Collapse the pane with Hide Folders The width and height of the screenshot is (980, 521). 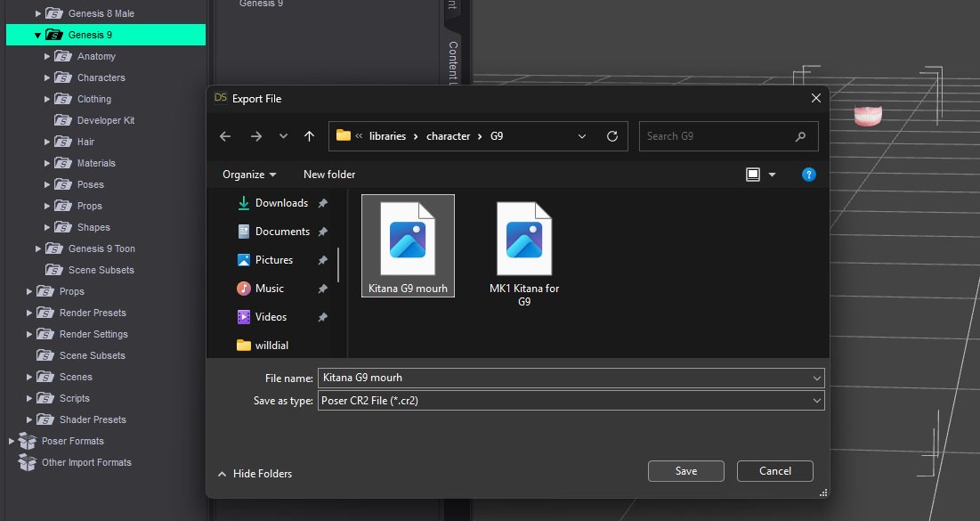point(255,474)
